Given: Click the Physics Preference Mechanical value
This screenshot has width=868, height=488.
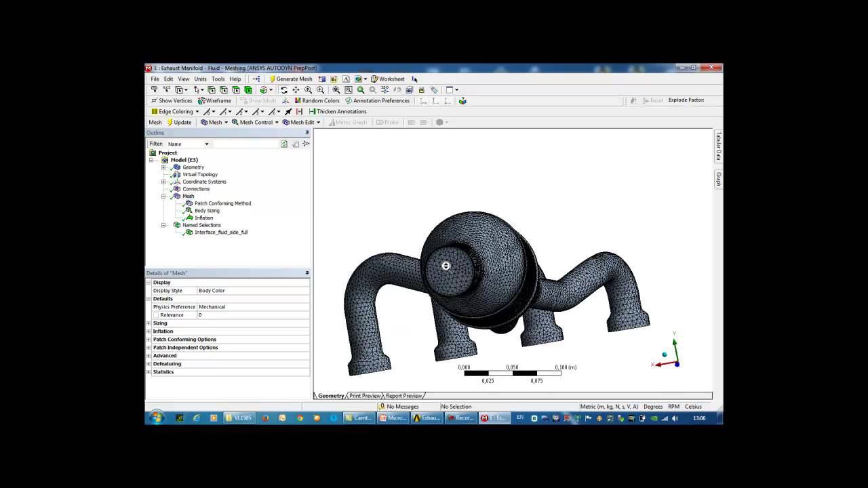Looking at the screenshot, I should (x=253, y=307).
